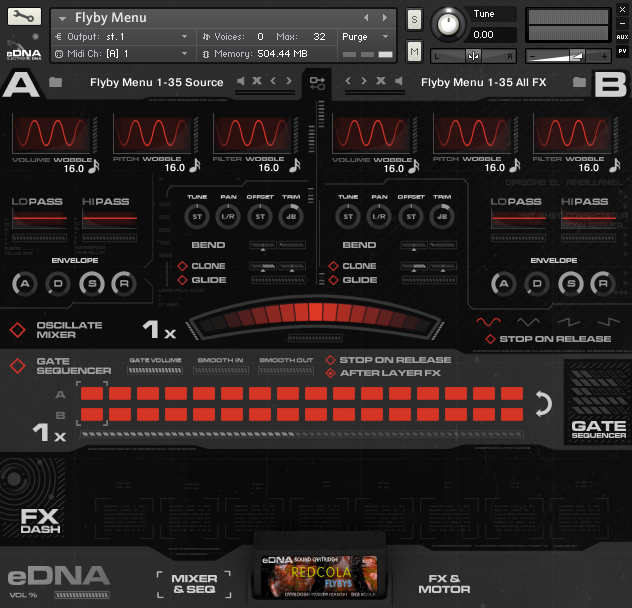Expand the Flyby Menu instrument dropdown arrow
Screen dimensions: 632x608
pyautogui.click(x=62, y=18)
